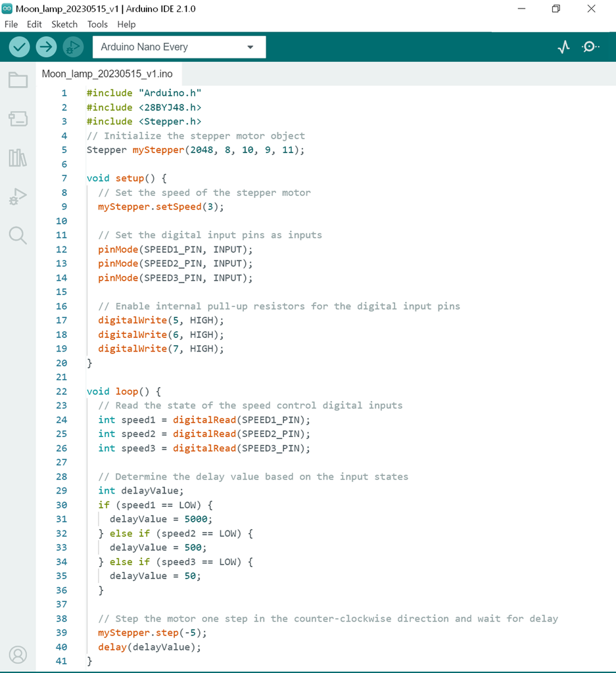Click the '#include <Stepper.h>' line

click(x=144, y=122)
